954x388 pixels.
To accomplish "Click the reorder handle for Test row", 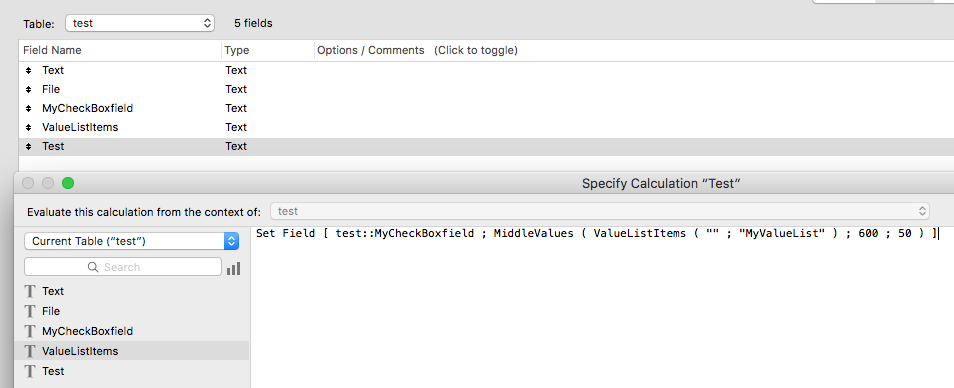I will pos(29,147).
